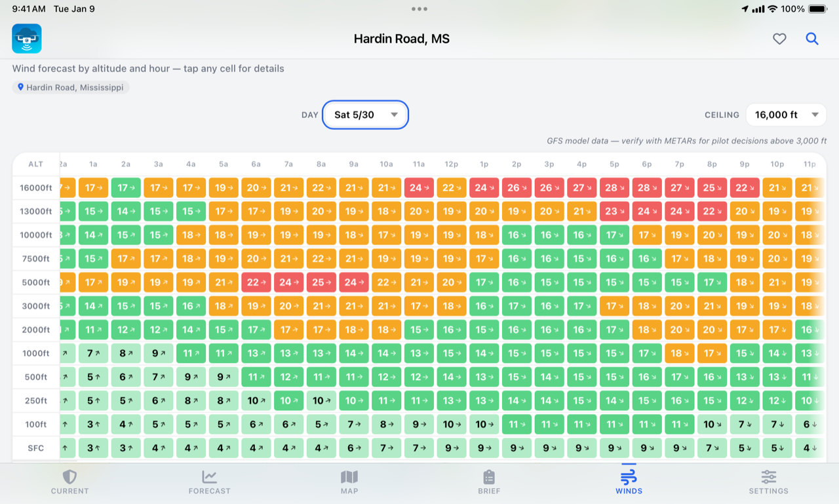Tap the 12p hour column header
The image size is (839, 504).
click(452, 165)
